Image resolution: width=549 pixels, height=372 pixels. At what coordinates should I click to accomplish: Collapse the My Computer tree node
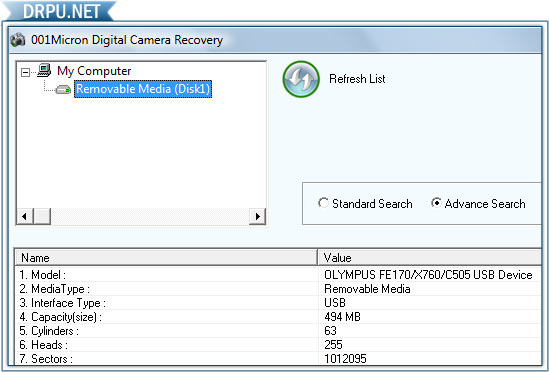(x=25, y=73)
